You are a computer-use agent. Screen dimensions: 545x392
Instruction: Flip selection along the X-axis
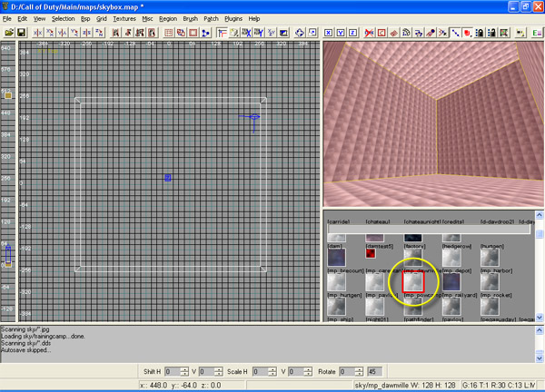coord(37,33)
